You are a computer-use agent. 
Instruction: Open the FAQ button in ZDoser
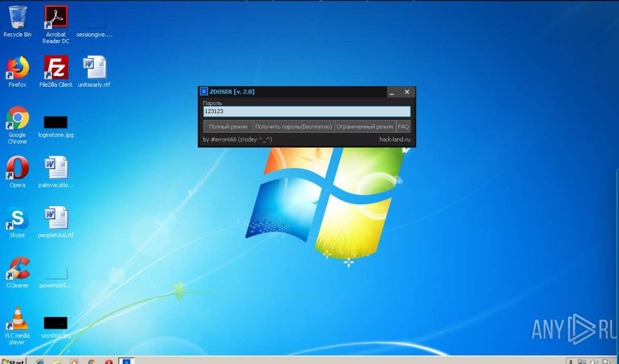click(403, 127)
